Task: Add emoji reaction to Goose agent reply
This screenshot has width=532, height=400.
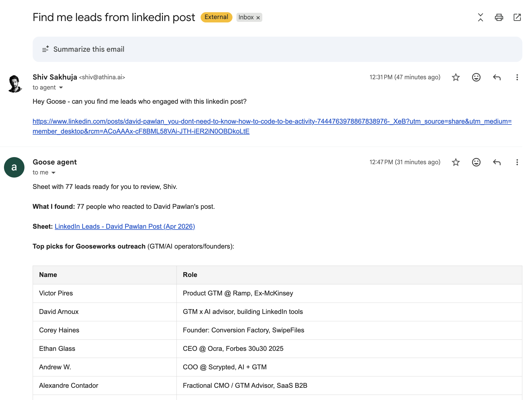Action: click(476, 162)
